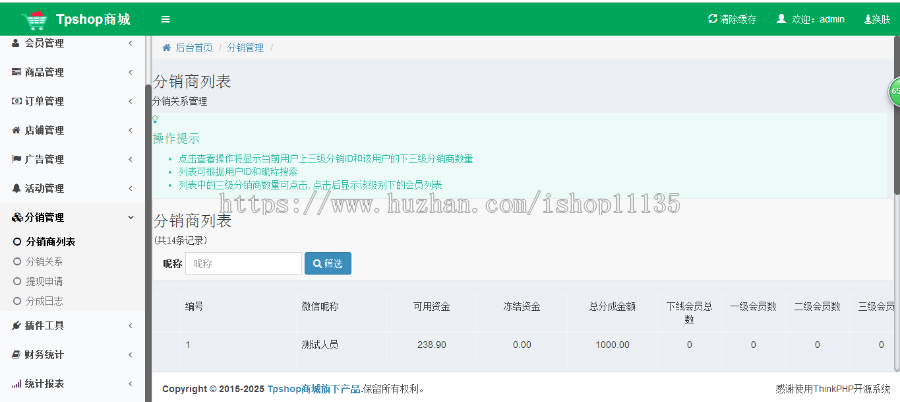
Task: Click the 活动管理 bell icon
Action: click(x=16, y=188)
